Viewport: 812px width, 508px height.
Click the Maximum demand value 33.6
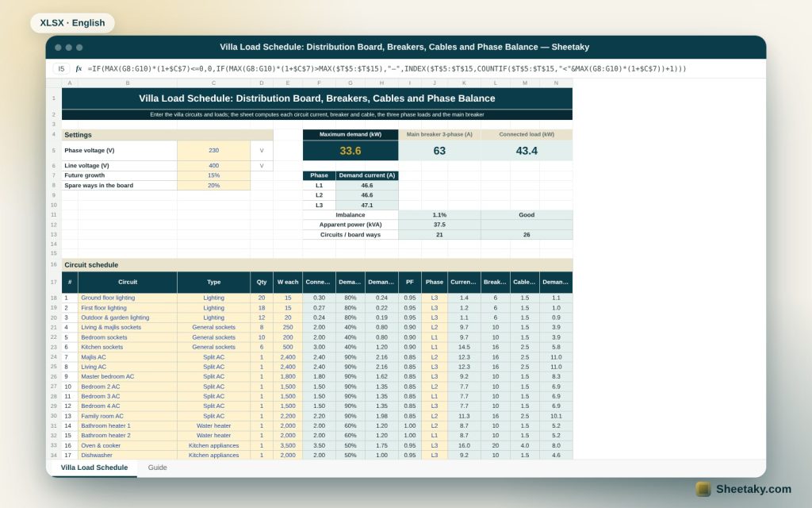pyautogui.click(x=350, y=151)
